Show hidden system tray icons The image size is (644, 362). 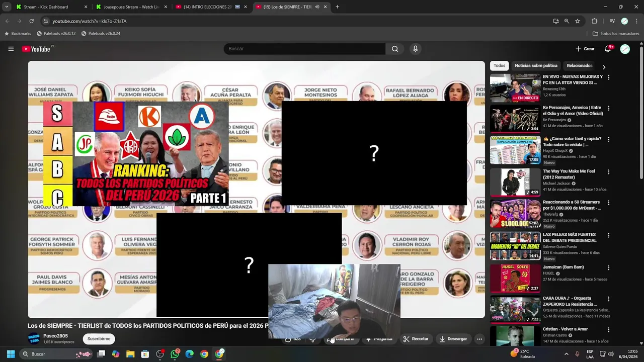(567, 354)
